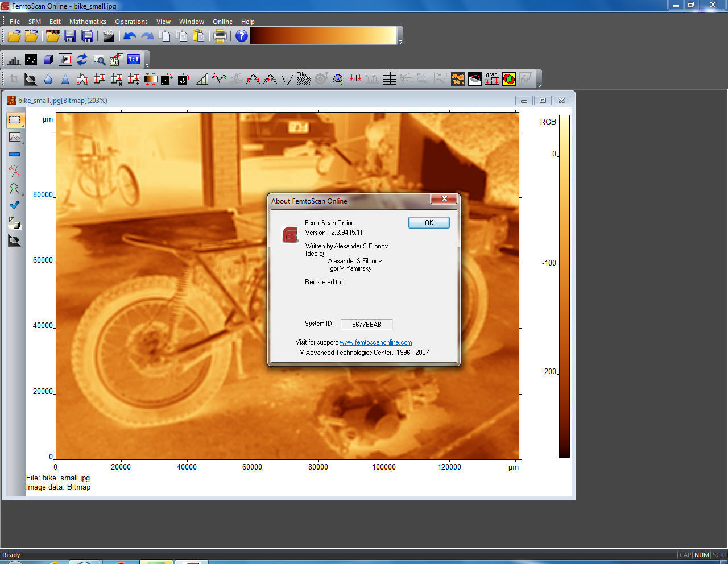Click the bike image in bitmap window
This screenshot has height=564, width=728.
pos(287,285)
